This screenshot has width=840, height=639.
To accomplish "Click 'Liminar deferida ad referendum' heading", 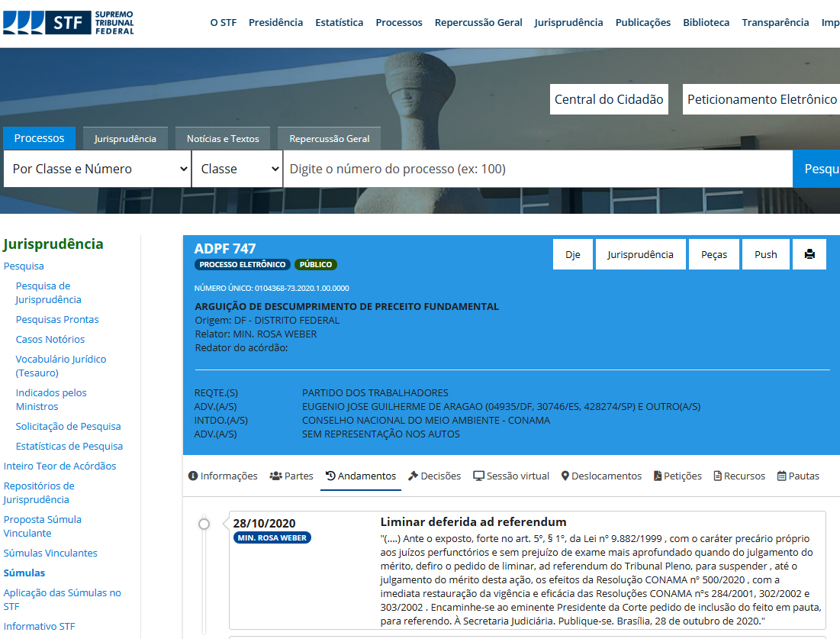I will (x=474, y=522).
